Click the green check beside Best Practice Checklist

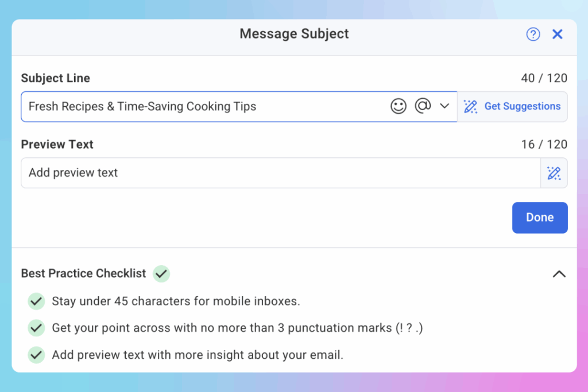tap(161, 274)
